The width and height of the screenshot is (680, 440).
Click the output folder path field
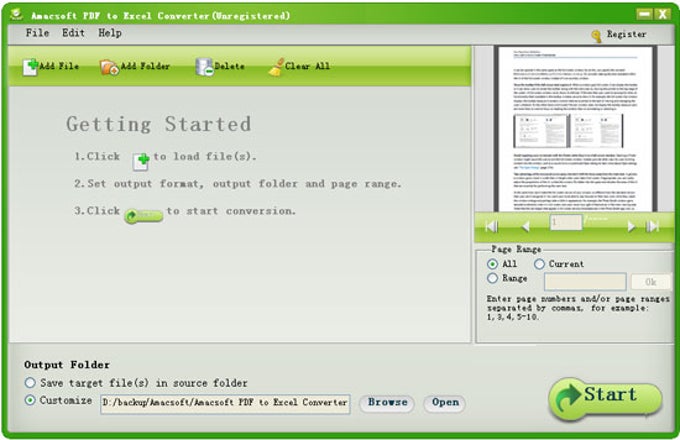(225, 404)
